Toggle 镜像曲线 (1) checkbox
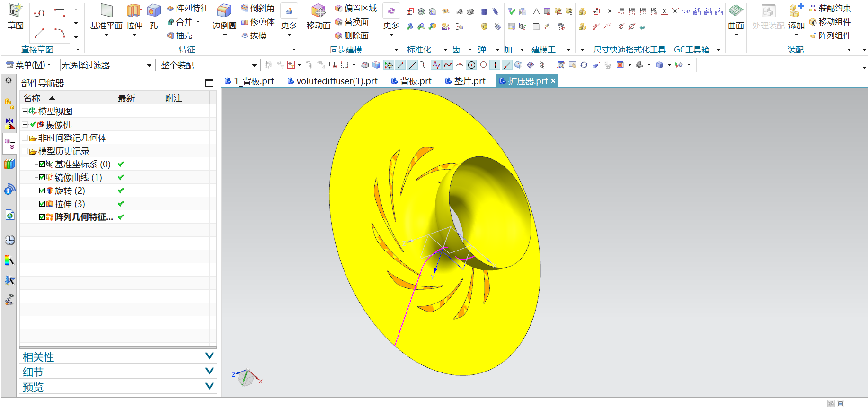Viewport: 868px width, 407px height. [x=42, y=177]
